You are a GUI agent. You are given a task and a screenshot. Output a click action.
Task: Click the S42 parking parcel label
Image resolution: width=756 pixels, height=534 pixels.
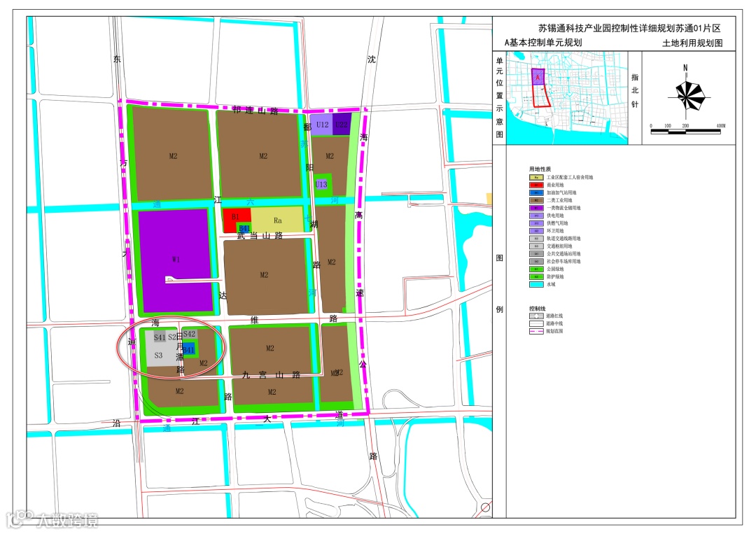point(190,334)
